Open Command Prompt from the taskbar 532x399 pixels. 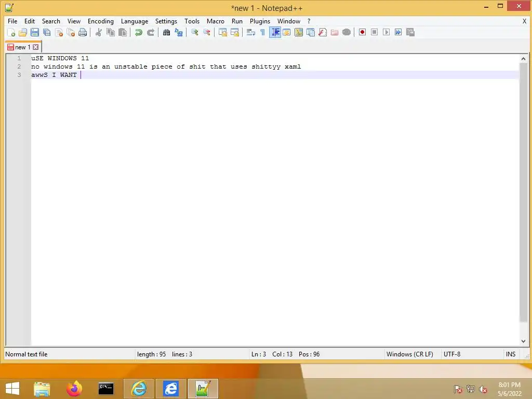point(106,389)
